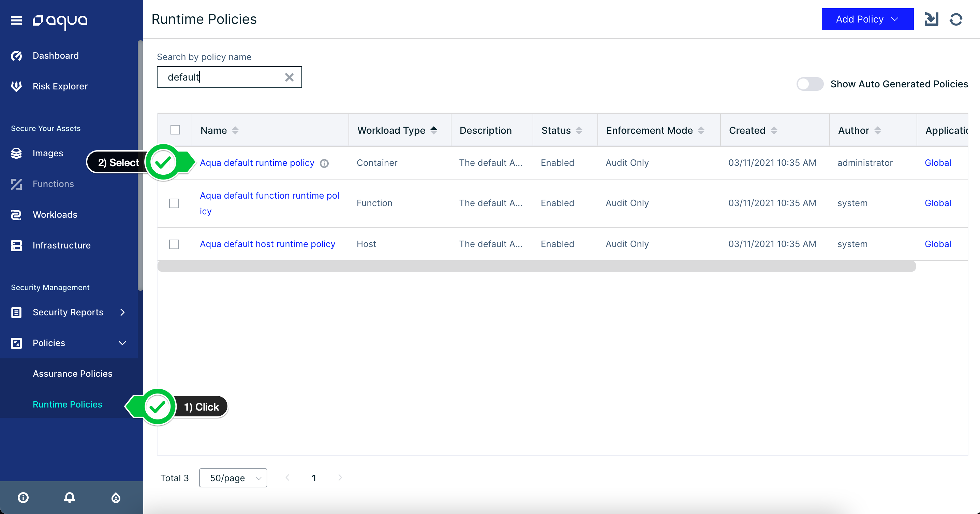Open Dashboard from sidebar
This screenshot has height=514, width=980.
click(56, 56)
